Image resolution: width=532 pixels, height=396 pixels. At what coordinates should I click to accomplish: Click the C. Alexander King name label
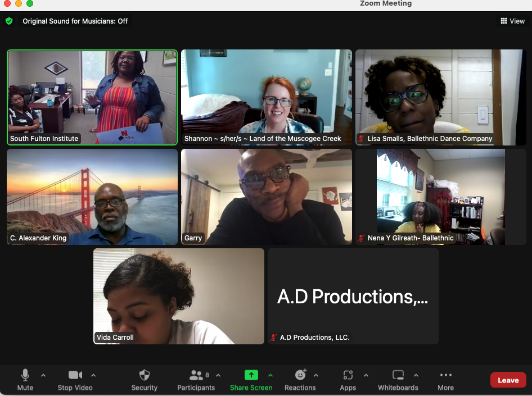(x=38, y=238)
